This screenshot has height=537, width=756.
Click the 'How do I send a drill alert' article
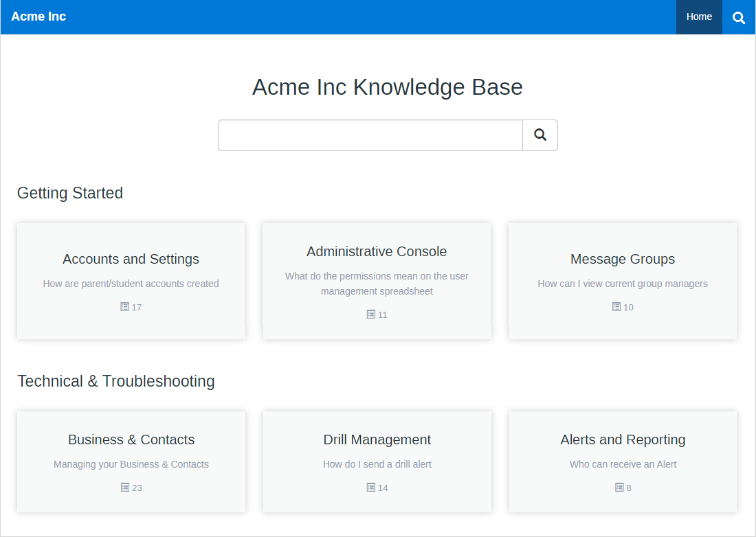point(377,464)
